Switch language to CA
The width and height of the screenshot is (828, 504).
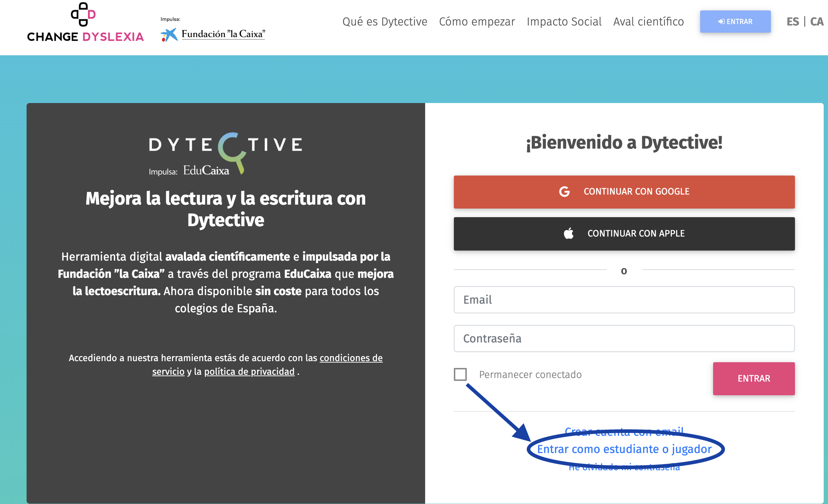click(x=817, y=22)
